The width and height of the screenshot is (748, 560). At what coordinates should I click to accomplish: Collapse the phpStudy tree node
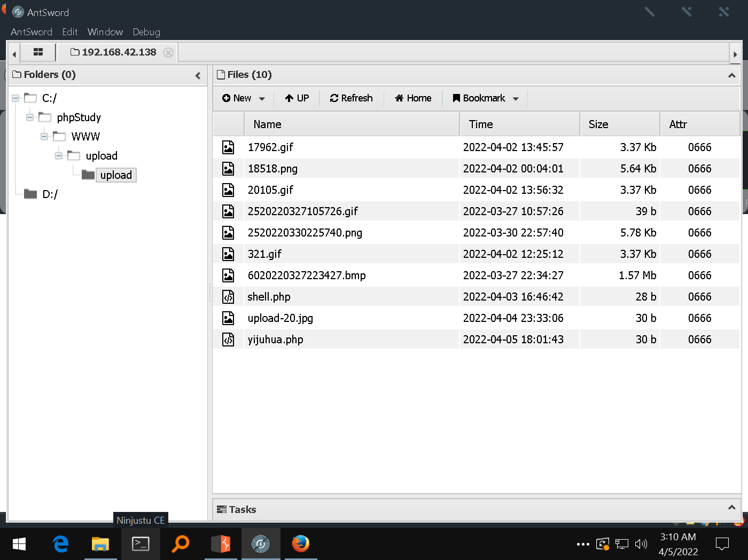(x=30, y=117)
